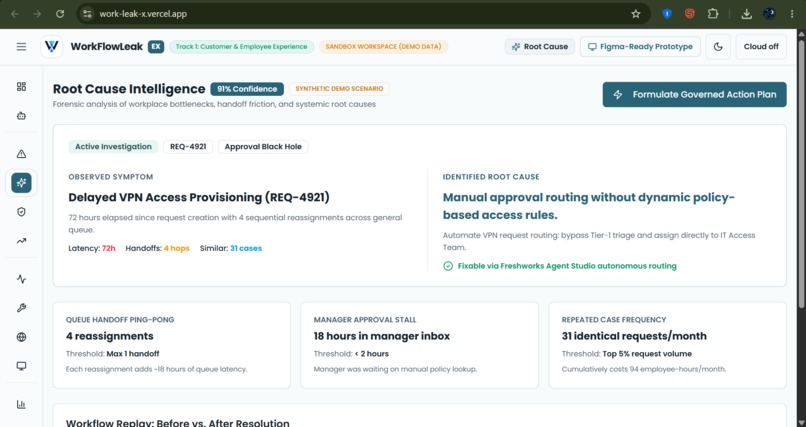Select the sparkle Root Cause sidebar icon
The width and height of the screenshot is (806, 427).
click(x=21, y=182)
